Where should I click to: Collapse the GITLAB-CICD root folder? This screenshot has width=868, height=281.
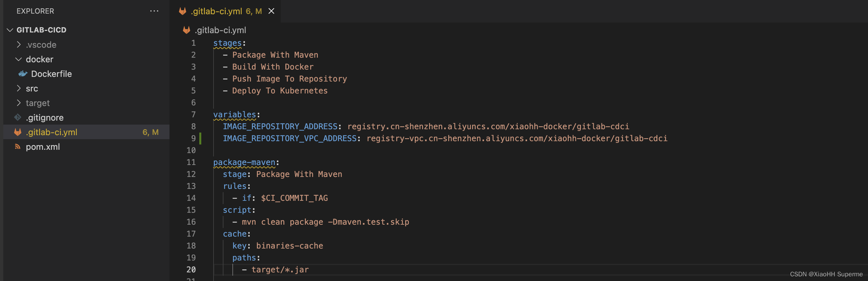pos(10,30)
